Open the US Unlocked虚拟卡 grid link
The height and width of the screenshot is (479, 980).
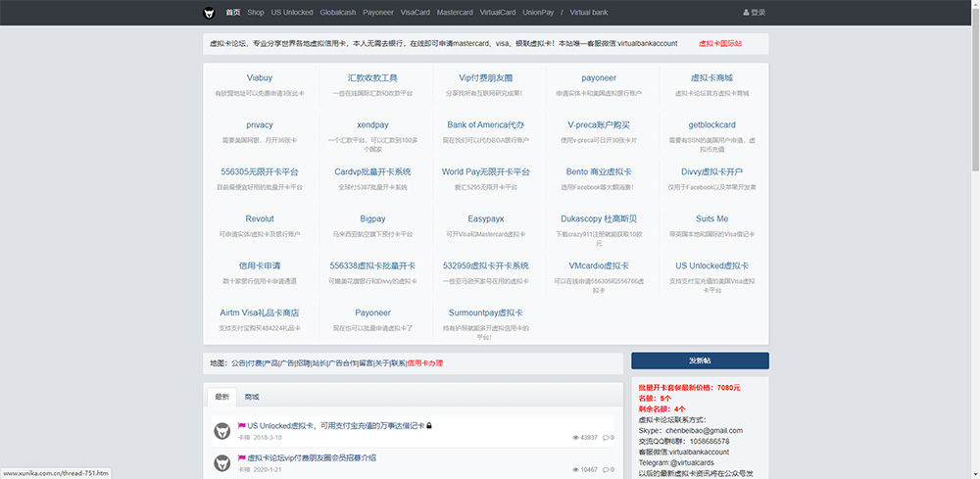pos(711,265)
